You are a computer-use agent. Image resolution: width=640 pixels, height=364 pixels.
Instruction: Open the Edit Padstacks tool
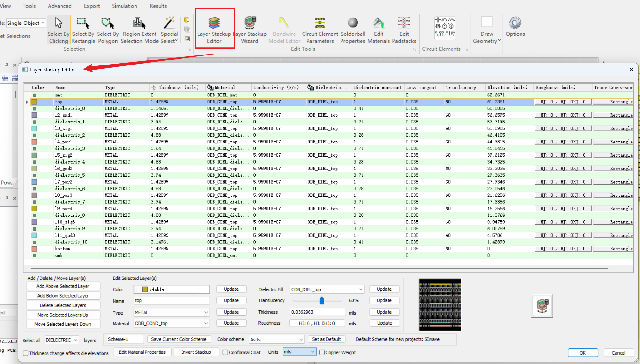(404, 28)
